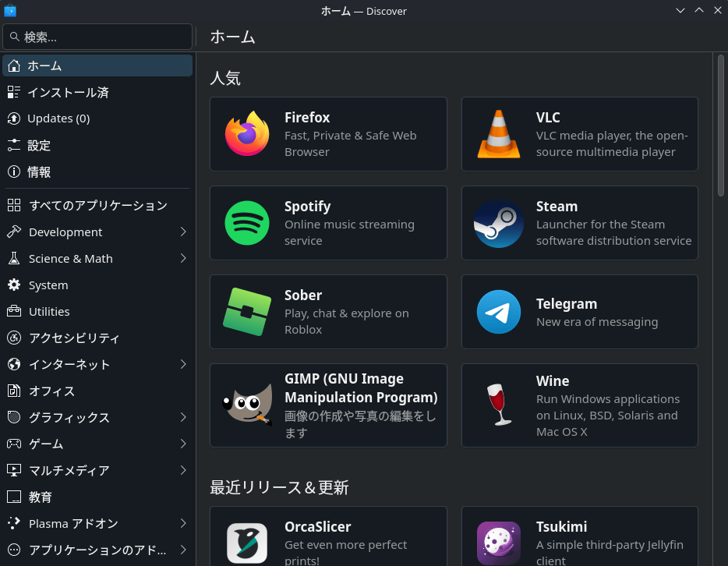
Task: Click the Sober card title text
Action: point(303,295)
